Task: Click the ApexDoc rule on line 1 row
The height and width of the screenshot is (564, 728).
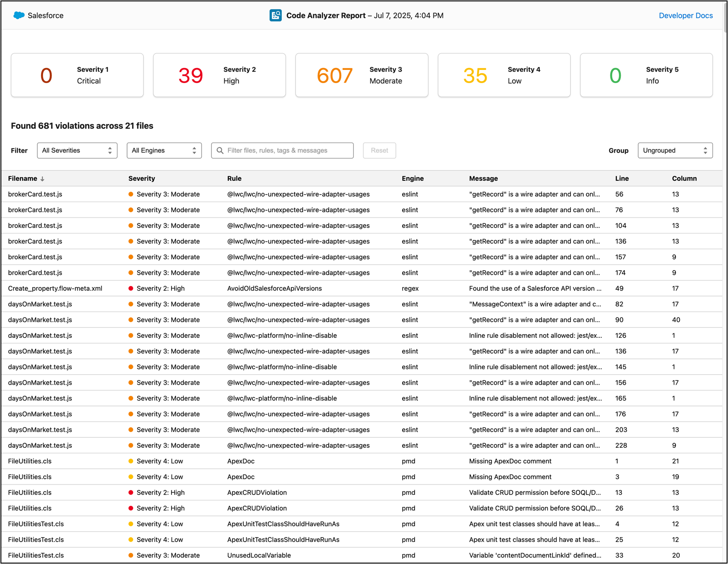Action: (x=241, y=461)
